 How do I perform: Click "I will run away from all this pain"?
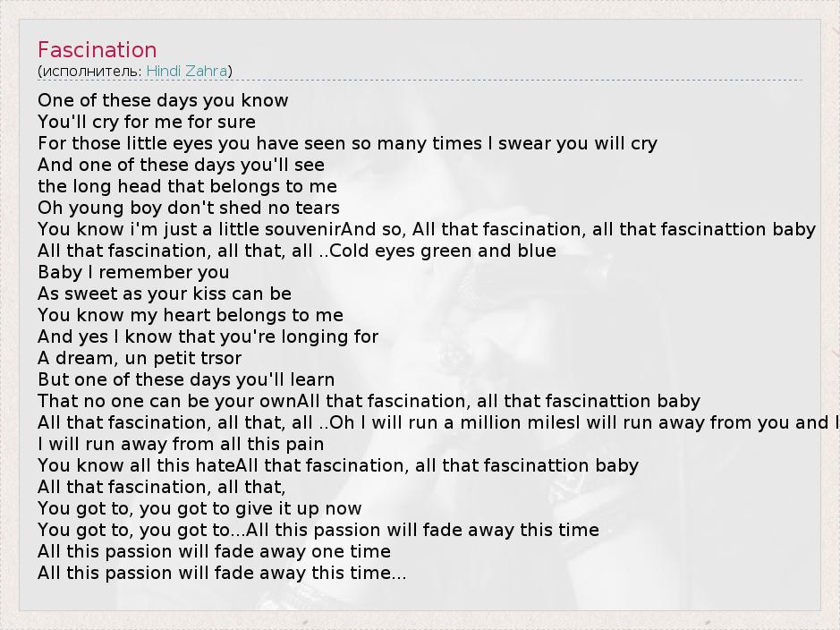pyautogui.click(x=181, y=444)
